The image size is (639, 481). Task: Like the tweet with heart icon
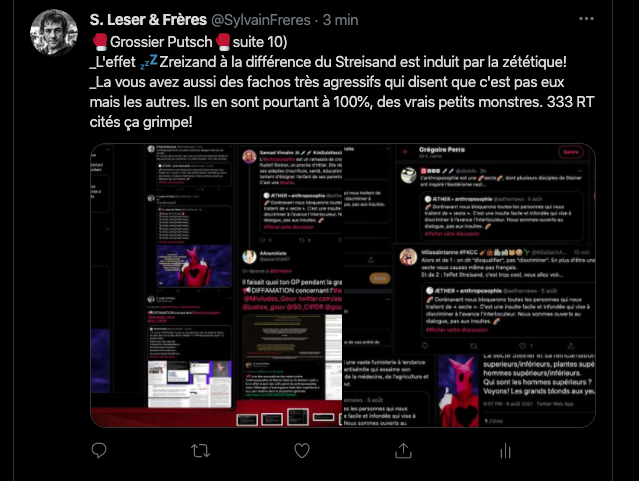click(x=302, y=450)
